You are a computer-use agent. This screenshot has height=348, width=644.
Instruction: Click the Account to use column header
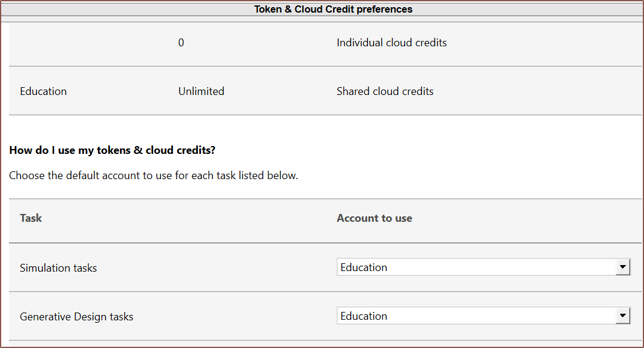pos(374,218)
